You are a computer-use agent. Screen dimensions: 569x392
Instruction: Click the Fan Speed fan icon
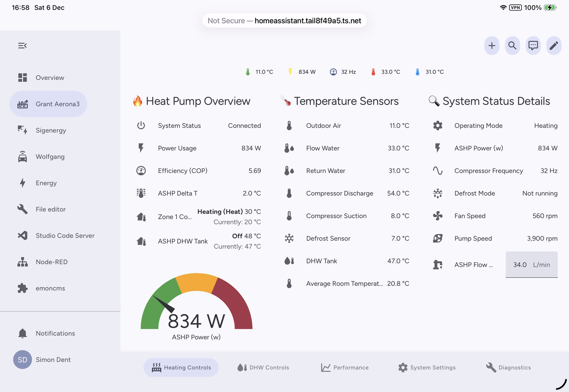(438, 216)
